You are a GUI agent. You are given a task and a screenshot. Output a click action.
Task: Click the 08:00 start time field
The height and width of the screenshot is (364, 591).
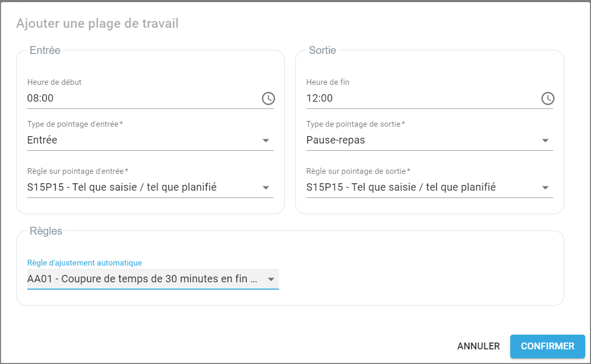pos(142,98)
